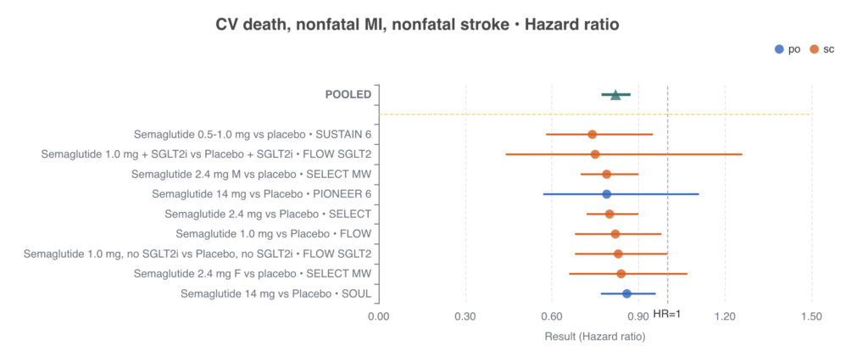
Task: Click the green POOLED triangle marker
Action: [615, 94]
